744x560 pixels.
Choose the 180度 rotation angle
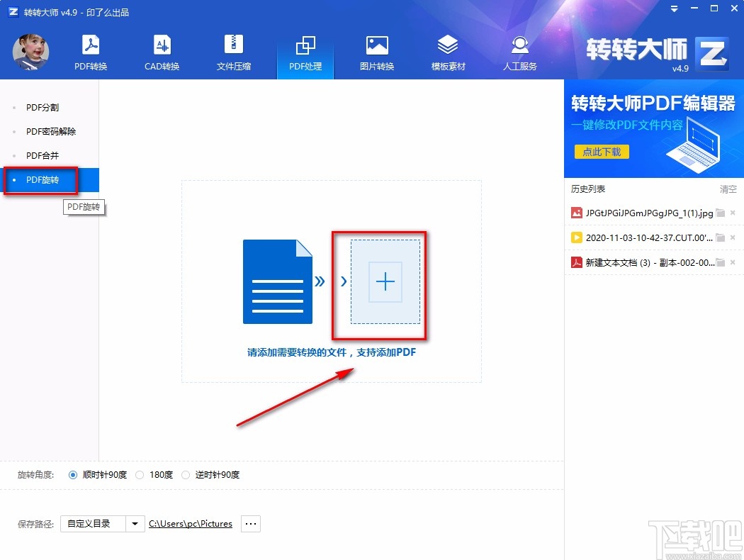pos(140,475)
